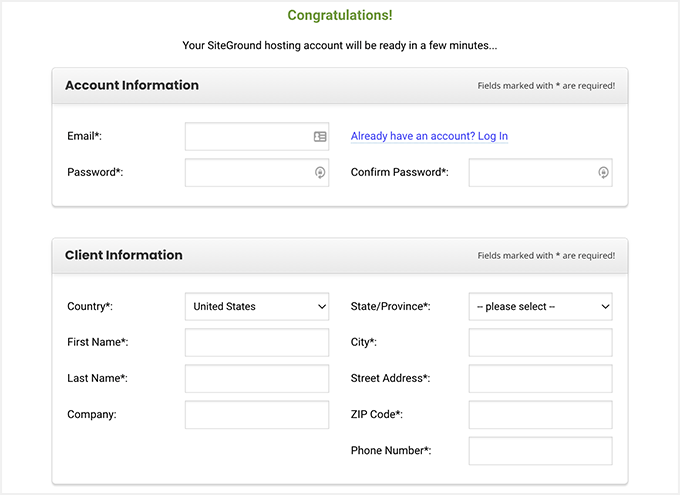The width and height of the screenshot is (680, 495).
Task: Click the First Name input field
Action: (257, 343)
